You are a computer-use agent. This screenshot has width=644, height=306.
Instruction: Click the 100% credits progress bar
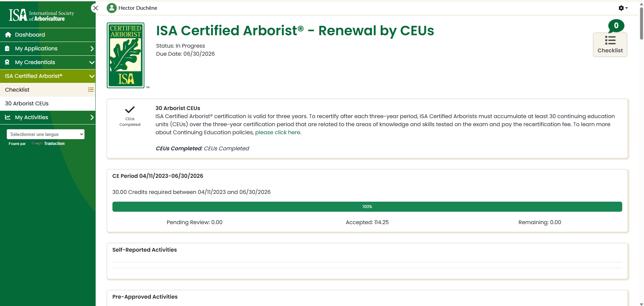point(367,207)
